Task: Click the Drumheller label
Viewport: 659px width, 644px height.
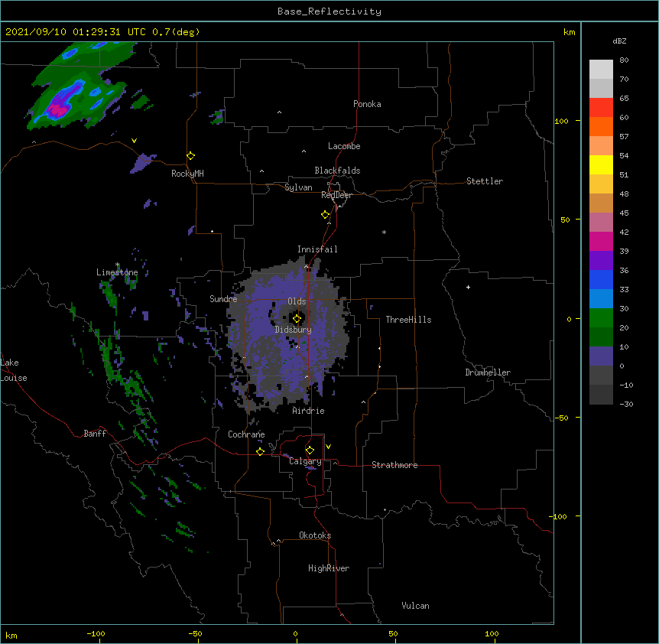Action: pyautogui.click(x=488, y=372)
